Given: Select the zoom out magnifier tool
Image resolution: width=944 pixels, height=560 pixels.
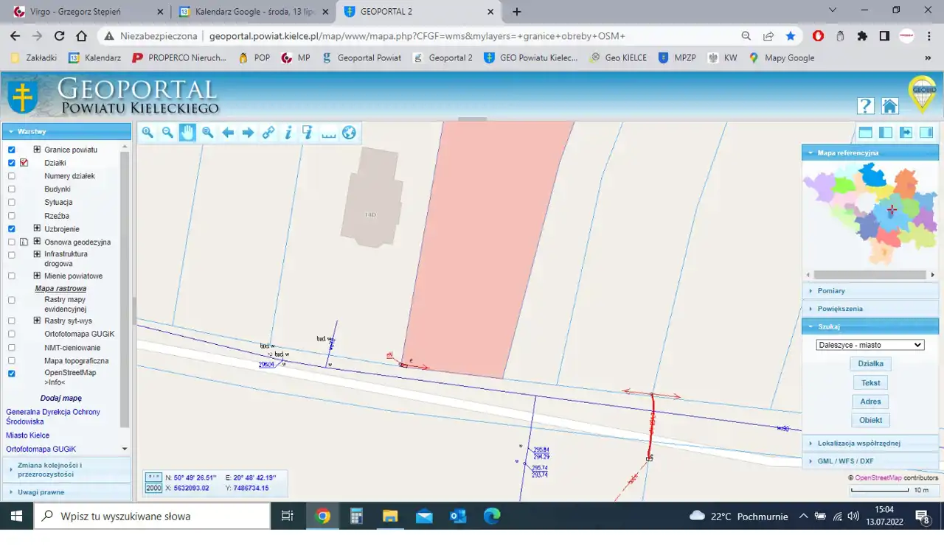Looking at the screenshot, I should (167, 133).
